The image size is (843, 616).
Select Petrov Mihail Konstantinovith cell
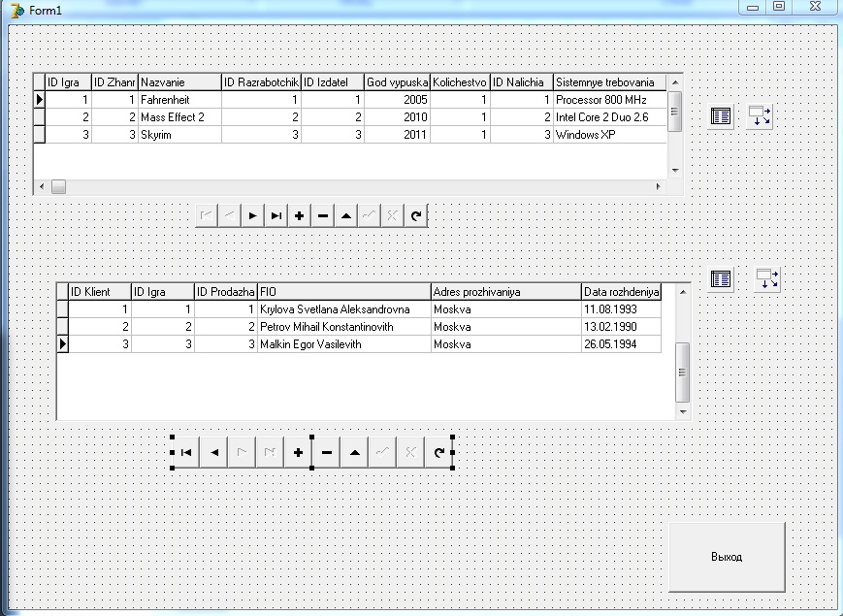(344, 327)
